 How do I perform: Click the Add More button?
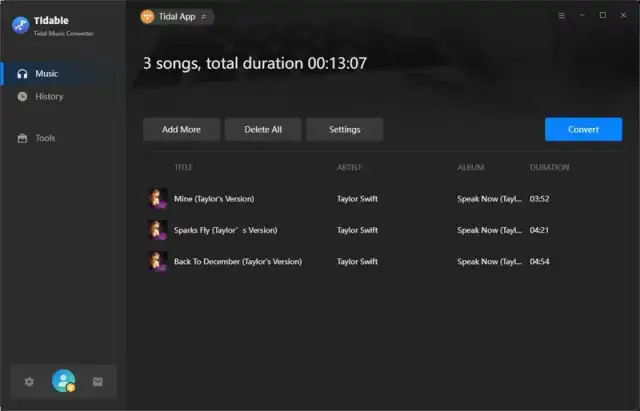182,129
